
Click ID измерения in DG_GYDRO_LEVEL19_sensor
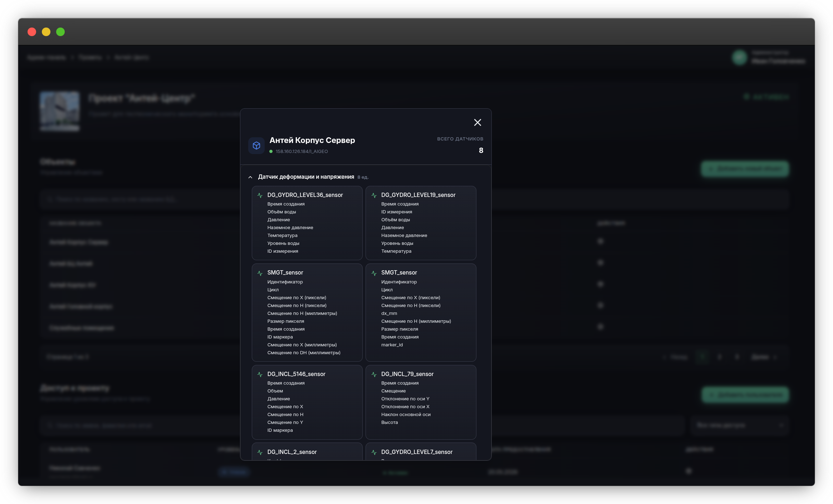tap(396, 212)
